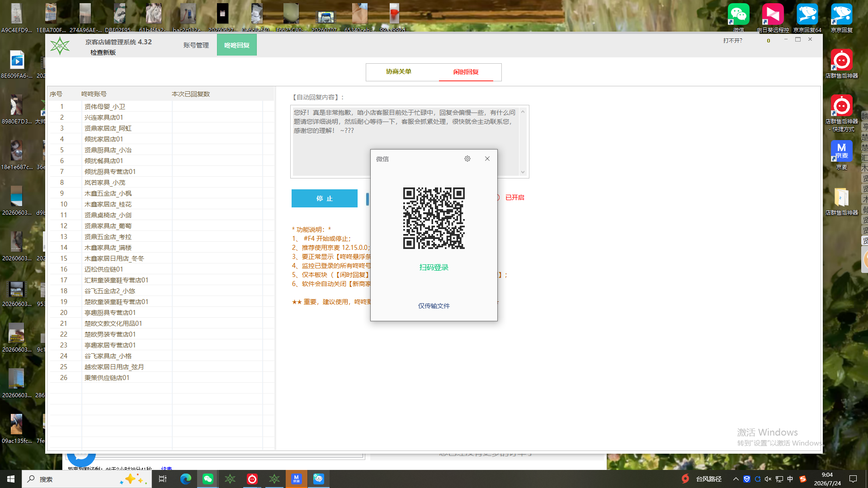
Task: Click the 本次已回复数 column header
Action: pos(191,94)
